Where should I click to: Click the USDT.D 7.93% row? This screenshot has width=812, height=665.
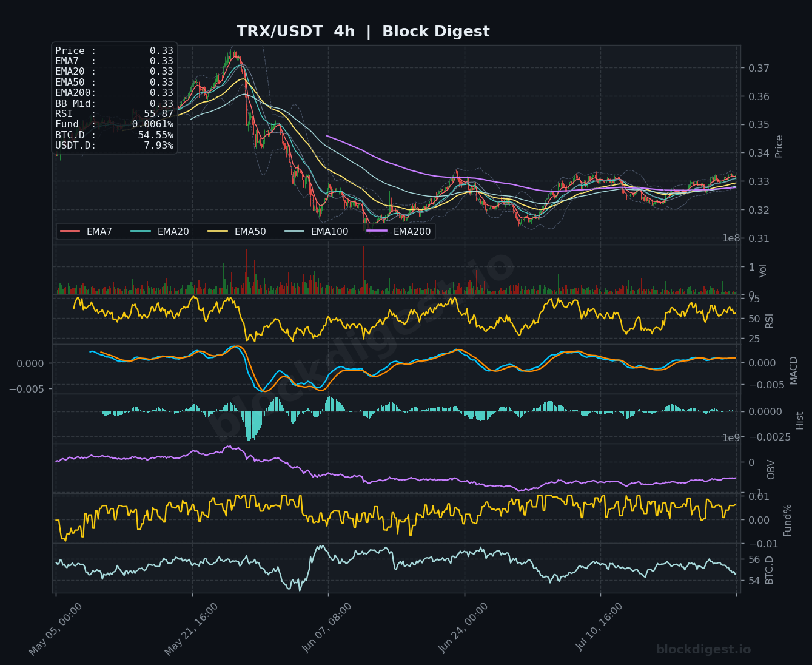tap(114, 146)
